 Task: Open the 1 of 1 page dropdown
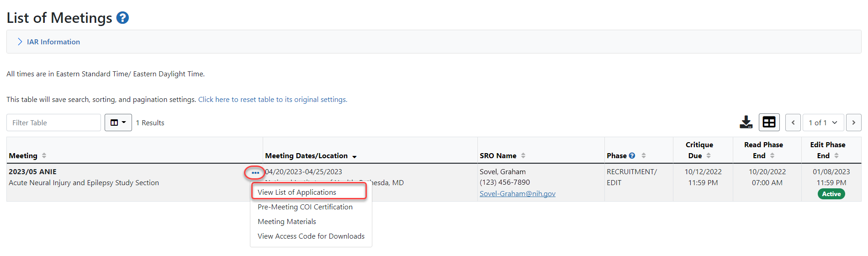coord(823,123)
